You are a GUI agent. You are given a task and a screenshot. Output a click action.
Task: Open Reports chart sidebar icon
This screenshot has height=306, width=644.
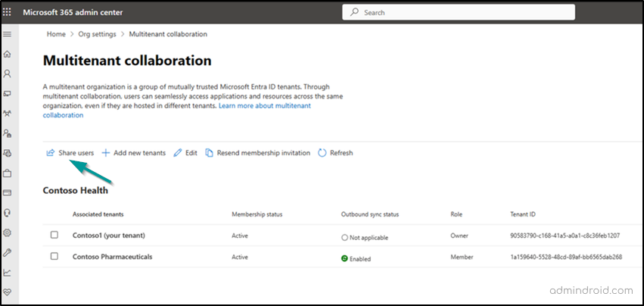coord(7,272)
